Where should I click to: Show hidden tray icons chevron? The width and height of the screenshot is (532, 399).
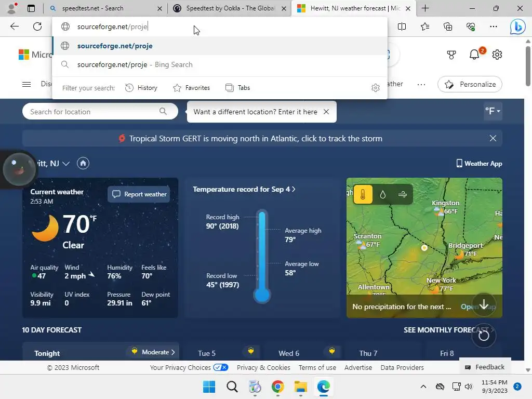coord(423,387)
